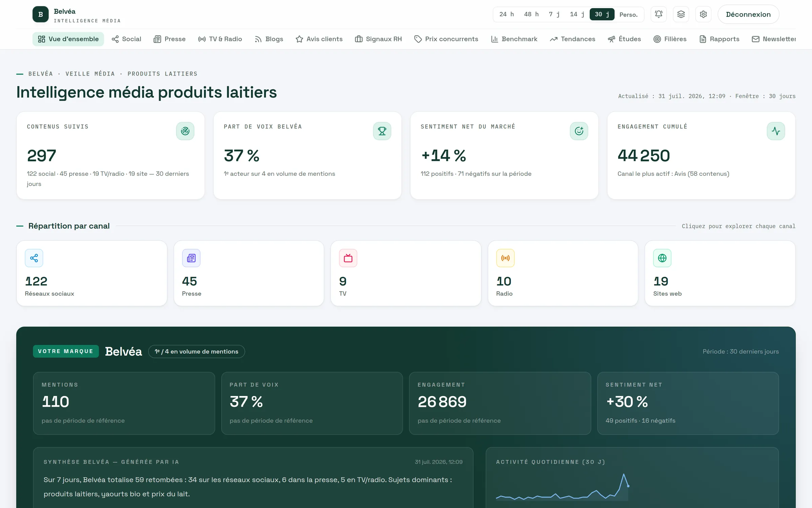Click the share icon on Réseaux sociaux card
Image resolution: width=812 pixels, height=508 pixels.
[x=34, y=258]
